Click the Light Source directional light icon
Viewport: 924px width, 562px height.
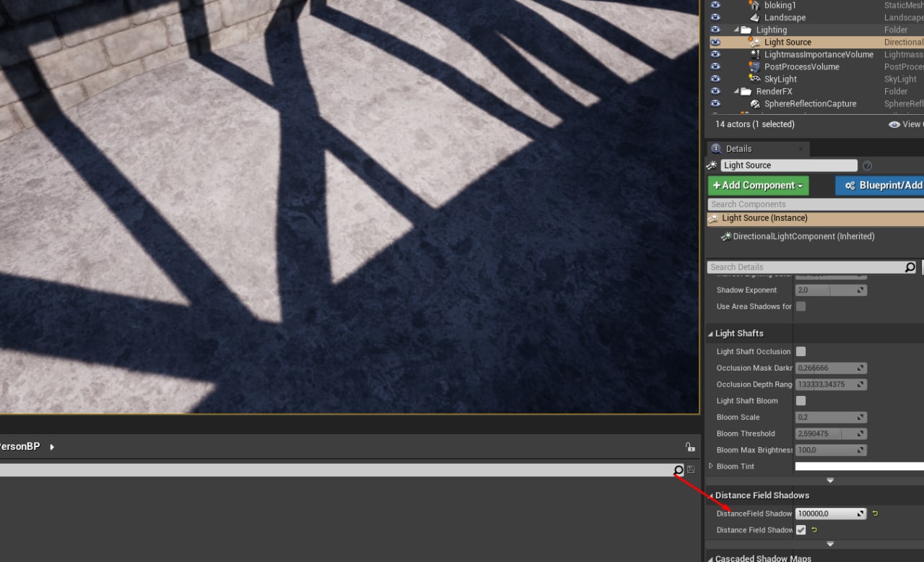click(x=754, y=42)
